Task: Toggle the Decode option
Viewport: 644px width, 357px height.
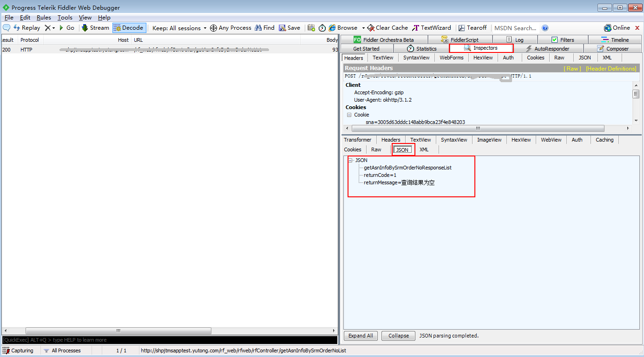Action: click(x=129, y=28)
